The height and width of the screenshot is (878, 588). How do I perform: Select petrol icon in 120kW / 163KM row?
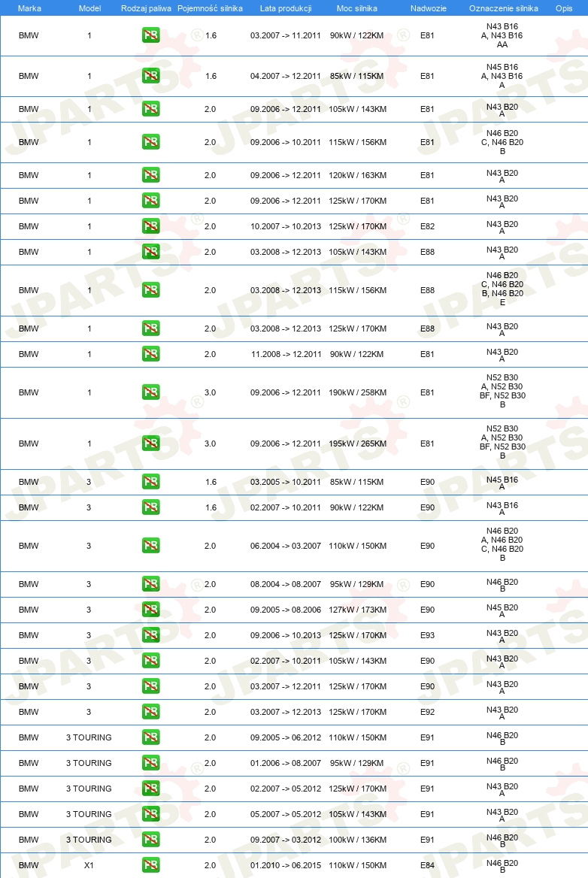(x=150, y=174)
